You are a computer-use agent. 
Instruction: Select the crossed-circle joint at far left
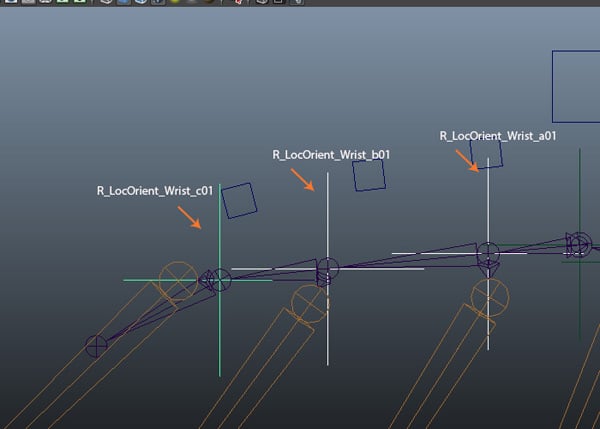point(96,346)
